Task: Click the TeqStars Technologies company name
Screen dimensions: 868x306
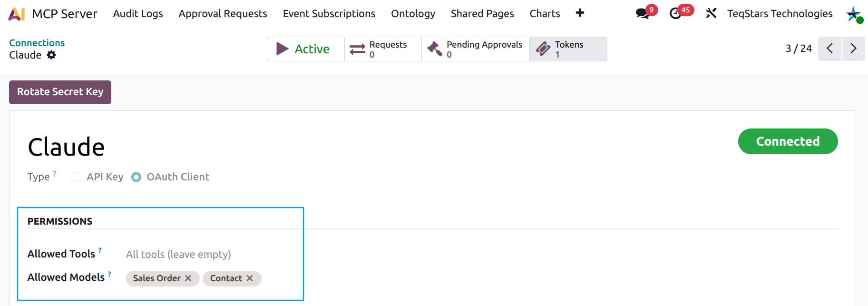Action: coord(780,14)
